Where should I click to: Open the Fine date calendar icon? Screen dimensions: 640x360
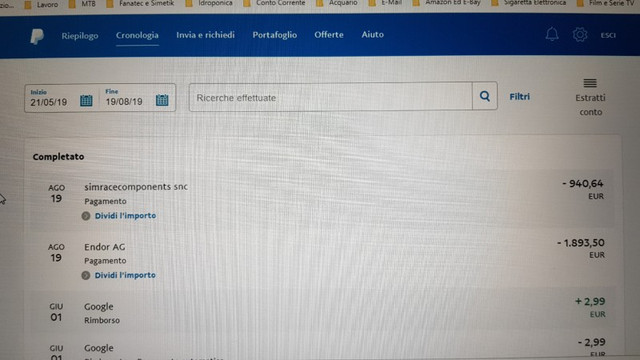[162, 100]
